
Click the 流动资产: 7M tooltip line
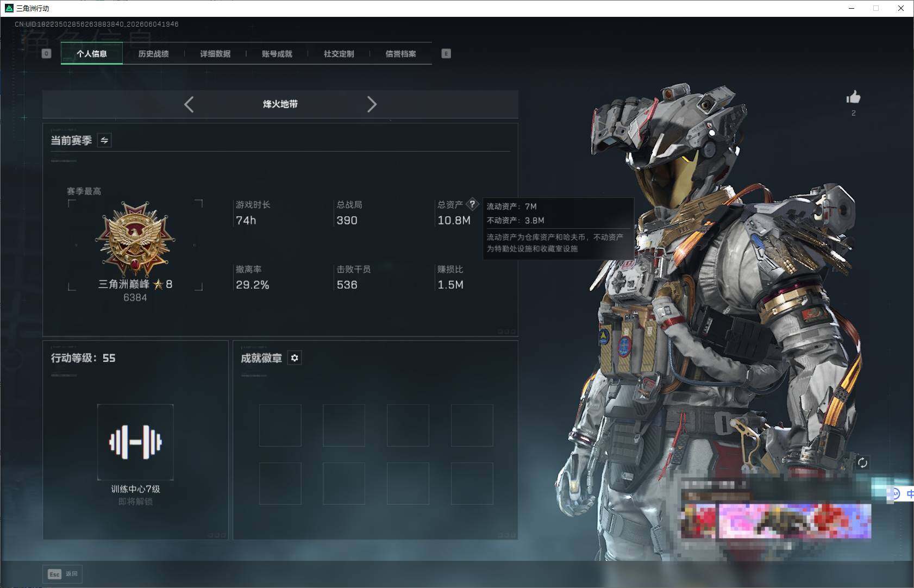pyautogui.click(x=511, y=207)
